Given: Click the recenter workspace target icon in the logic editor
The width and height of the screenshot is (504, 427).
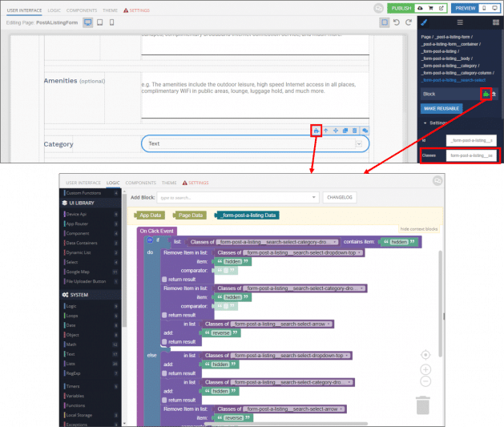Looking at the screenshot, I should click(x=425, y=355).
